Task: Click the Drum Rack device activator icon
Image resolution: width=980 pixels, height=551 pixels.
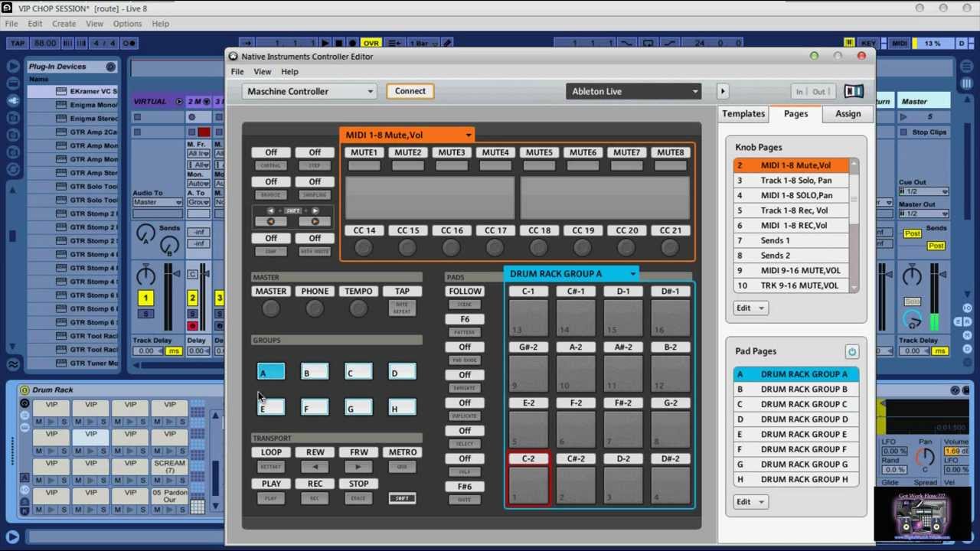Action: click(x=24, y=390)
